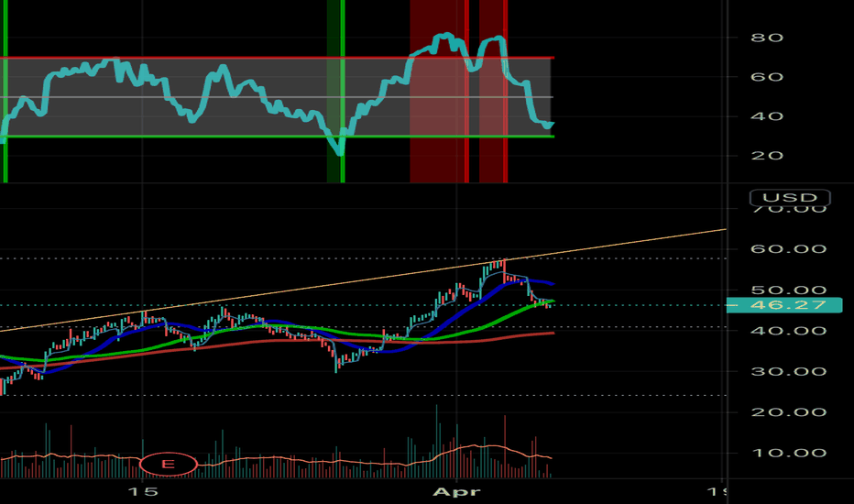Click the RSI 80 scale label
This screenshot has height=504, width=854.
767,38
